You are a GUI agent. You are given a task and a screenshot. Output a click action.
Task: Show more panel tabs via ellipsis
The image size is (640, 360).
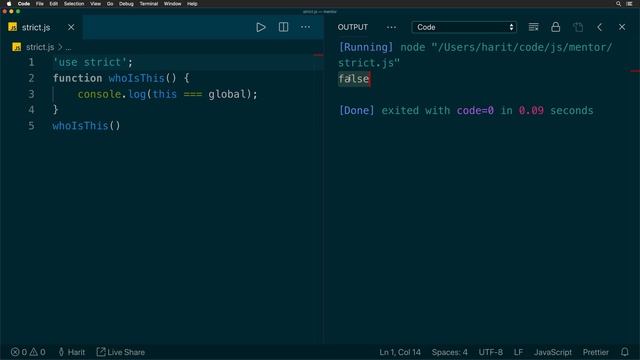pyautogui.click(x=391, y=27)
